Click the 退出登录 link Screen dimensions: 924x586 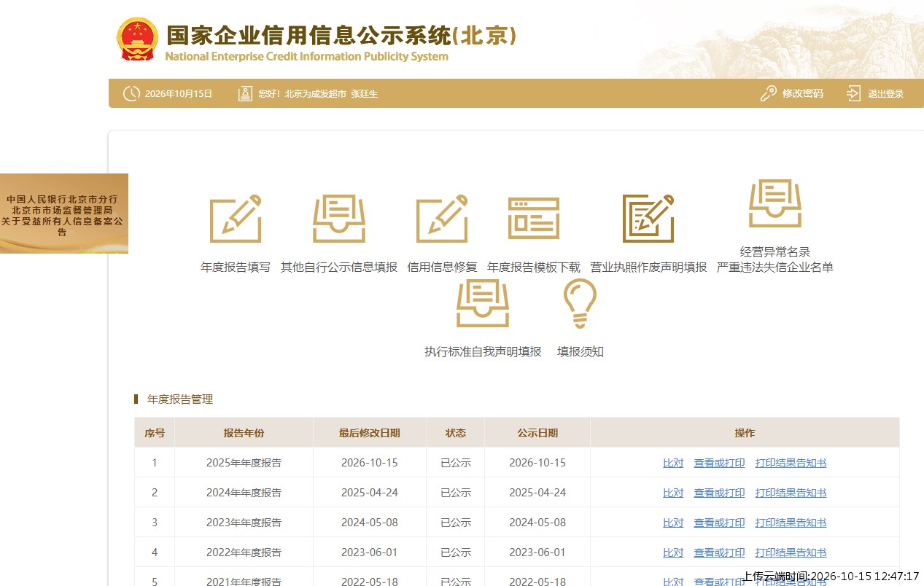885,93
